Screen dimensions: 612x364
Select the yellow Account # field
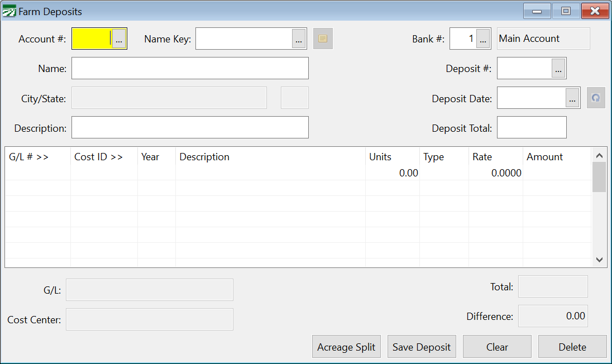[x=93, y=38]
